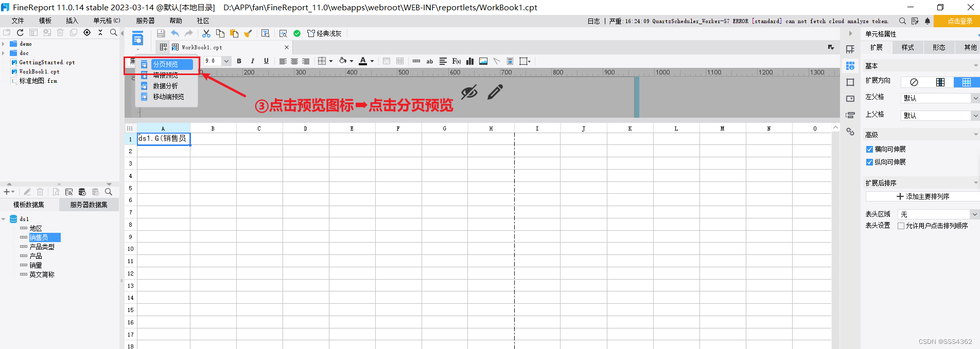Click the crossed-out eye visibility icon

click(469, 93)
